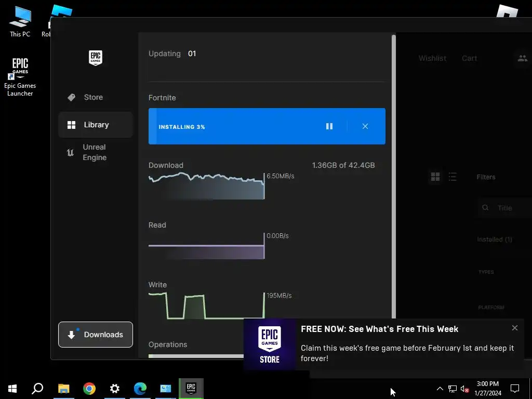Viewport: 532px width, 399px height.
Task: Click the Downloads button
Action: [x=96, y=335]
